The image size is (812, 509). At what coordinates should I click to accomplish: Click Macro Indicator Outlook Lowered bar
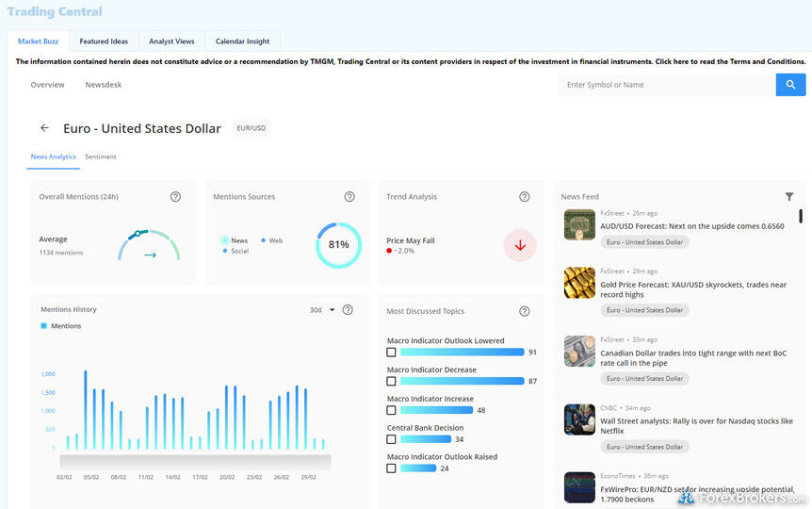click(x=462, y=352)
